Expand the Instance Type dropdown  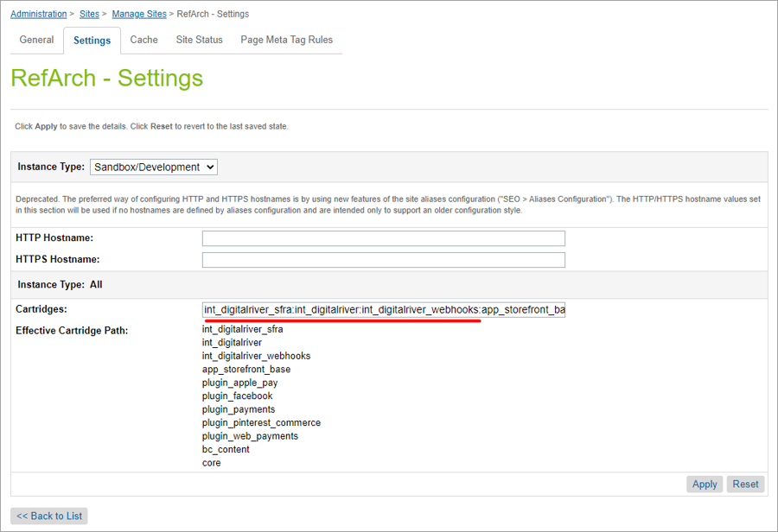tap(153, 167)
